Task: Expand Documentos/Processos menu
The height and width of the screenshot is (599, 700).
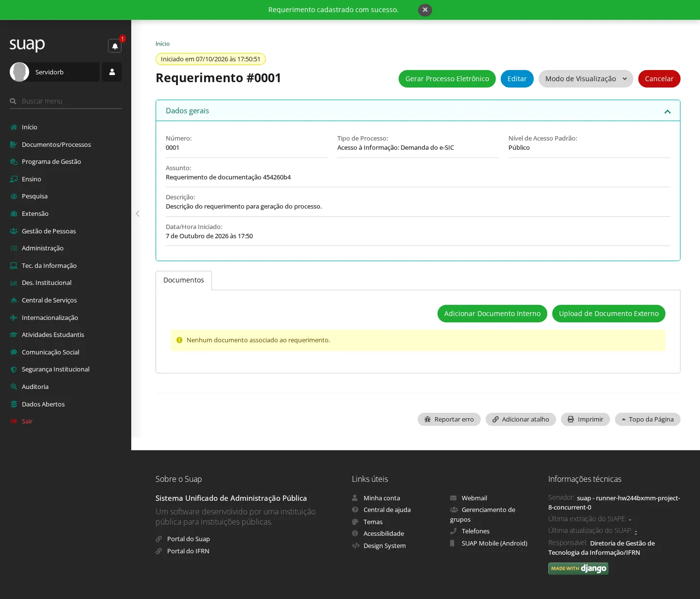Action: (56, 144)
